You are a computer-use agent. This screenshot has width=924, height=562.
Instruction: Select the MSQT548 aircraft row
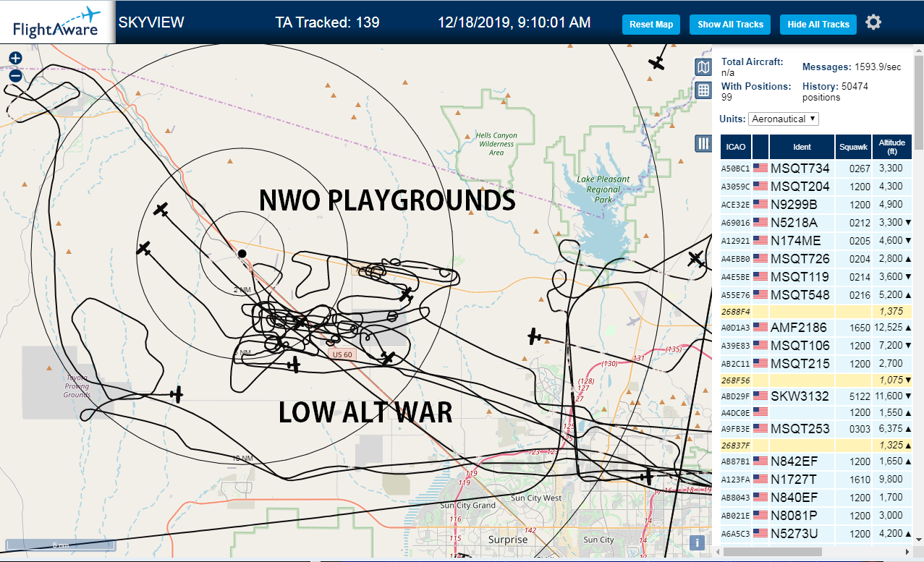pyautogui.click(x=815, y=294)
